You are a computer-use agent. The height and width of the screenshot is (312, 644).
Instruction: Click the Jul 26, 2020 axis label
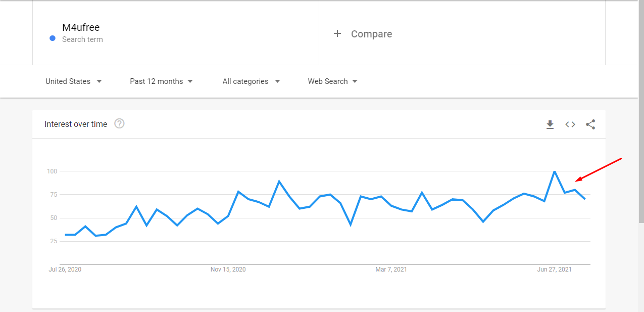point(65,270)
